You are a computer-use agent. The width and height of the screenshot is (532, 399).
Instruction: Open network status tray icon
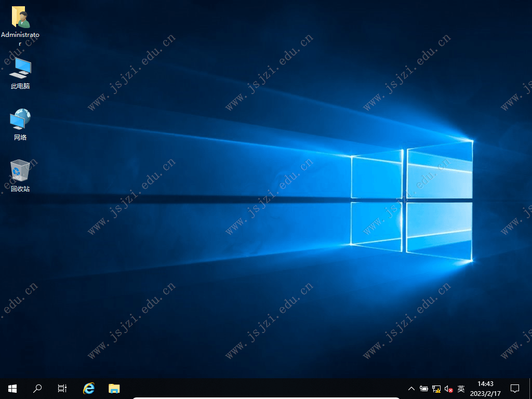coord(436,389)
